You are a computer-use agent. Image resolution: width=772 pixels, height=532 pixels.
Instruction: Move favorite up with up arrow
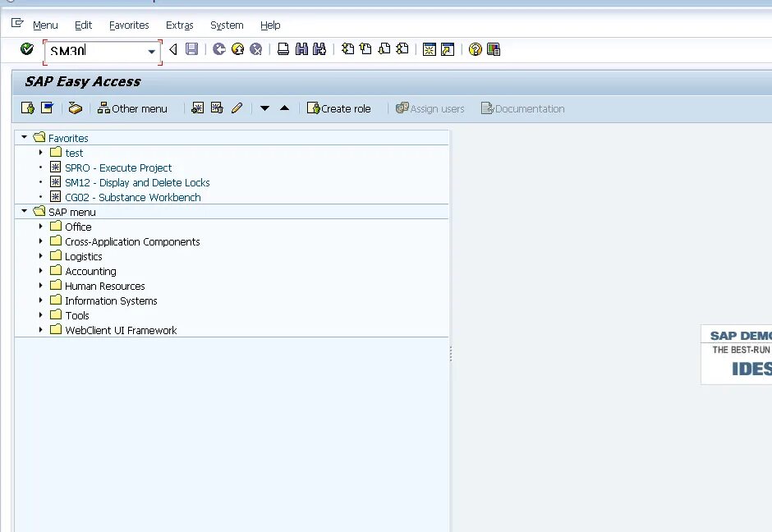[x=285, y=108]
